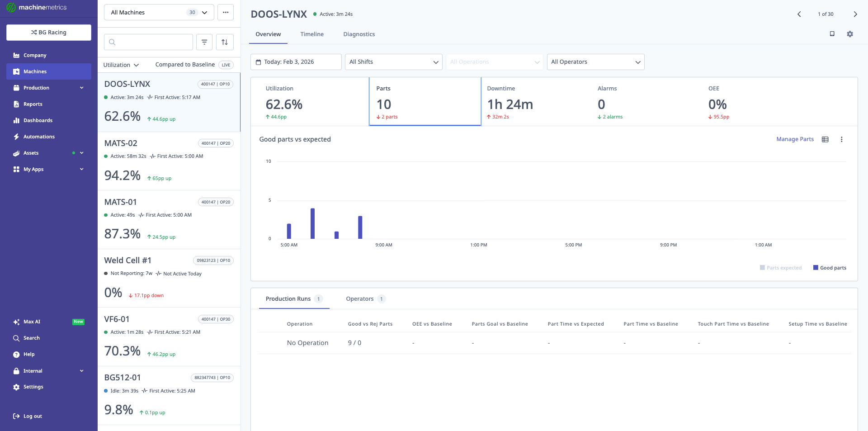Screen dimensions: 868x431
Task: Toggle the LIVE baseline badge
Action: click(226, 65)
